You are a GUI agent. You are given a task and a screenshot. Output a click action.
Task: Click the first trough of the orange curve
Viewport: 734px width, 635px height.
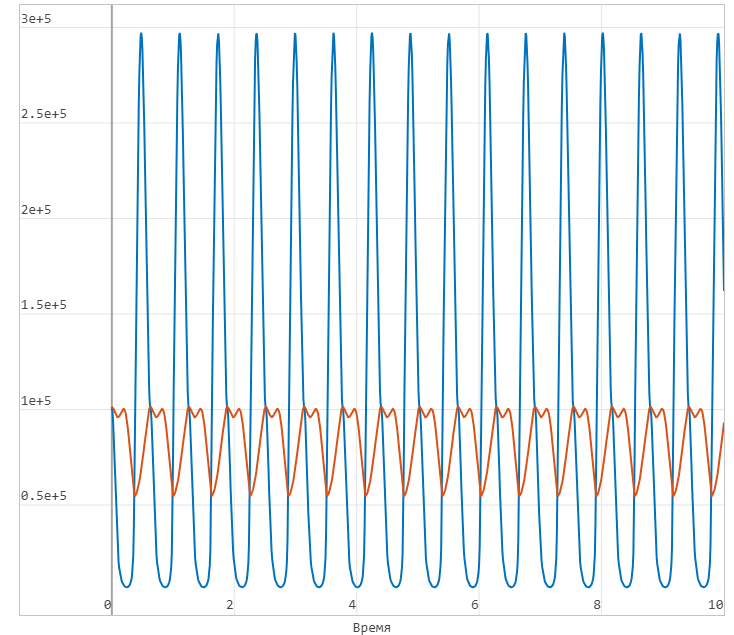[135, 495]
